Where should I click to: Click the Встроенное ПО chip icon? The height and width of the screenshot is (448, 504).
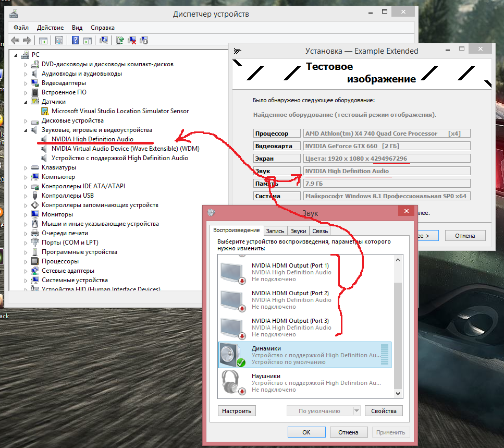[x=35, y=92]
